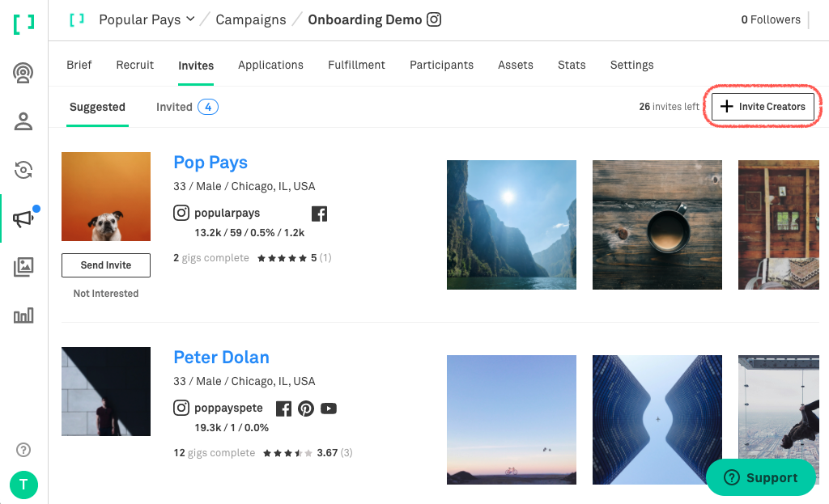Switch to the Invited tab
The image size is (829, 504).
175,106
